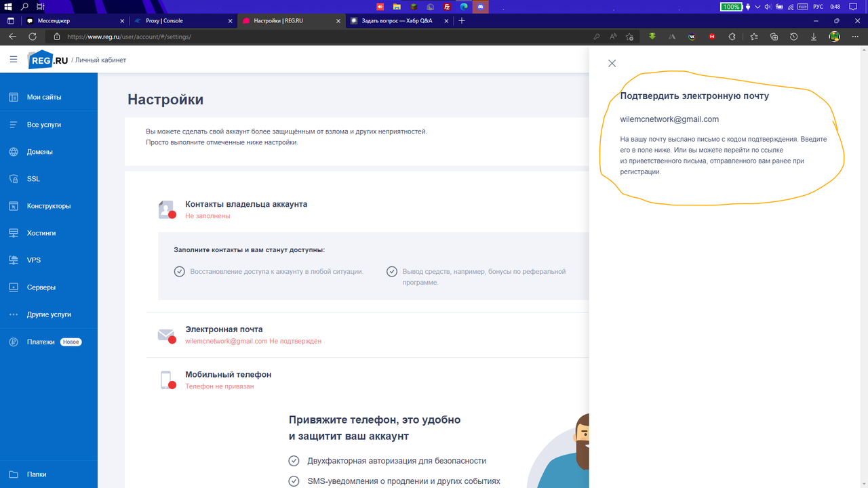Open FileZilla from taskbar

pyautogui.click(x=447, y=6)
